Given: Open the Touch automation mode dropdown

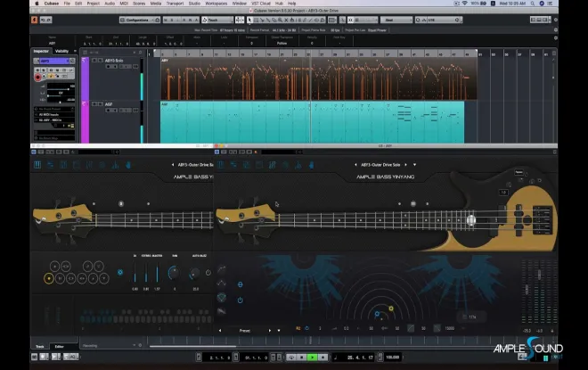Looking at the screenshot, I should point(217,20).
